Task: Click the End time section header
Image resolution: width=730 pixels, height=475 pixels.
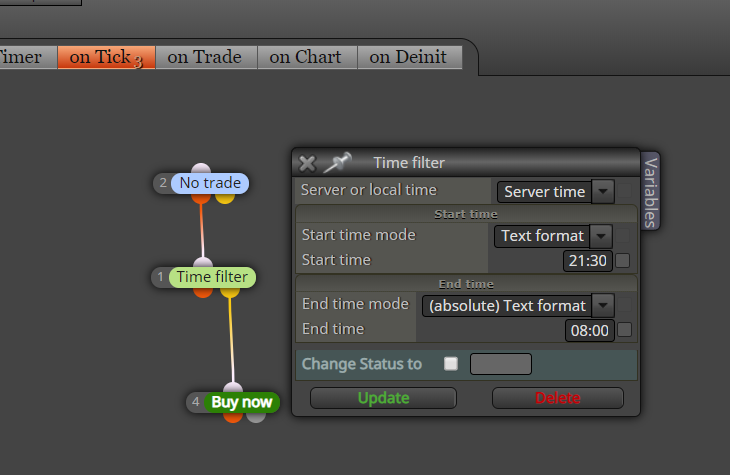Action: [x=466, y=284]
